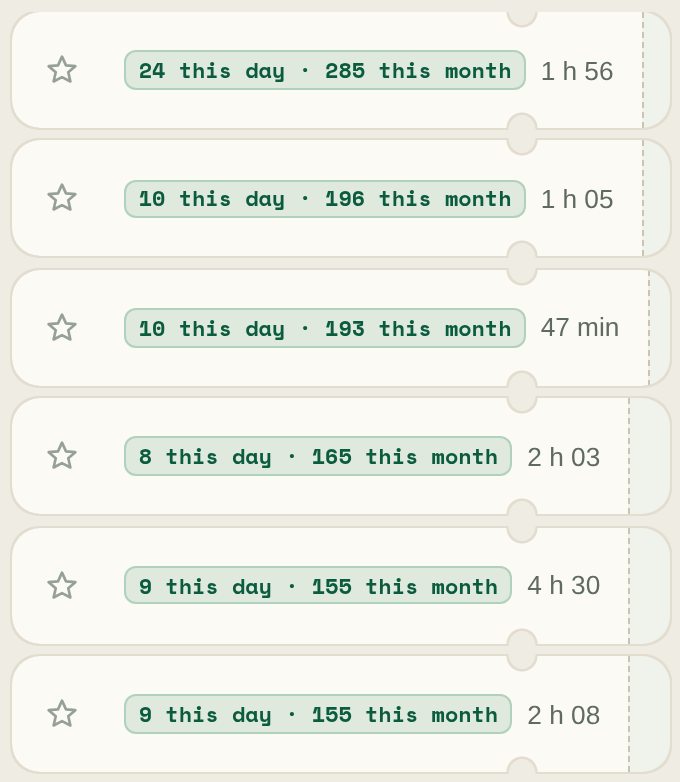Screen dimensions: 680x782
Task: Click the 4 h 30 duration label
Action: 563,586
